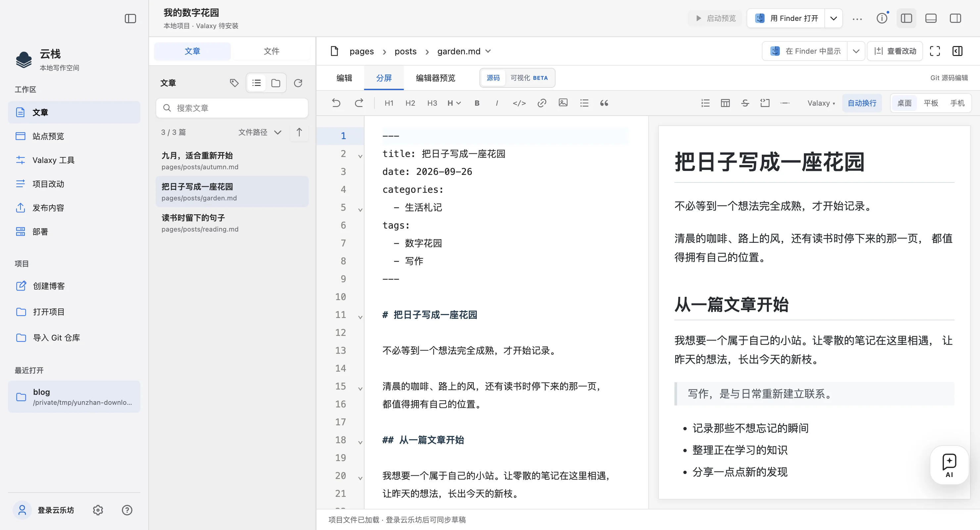Click the undo arrow icon
This screenshot has height=530, width=980.
click(x=336, y=103)
